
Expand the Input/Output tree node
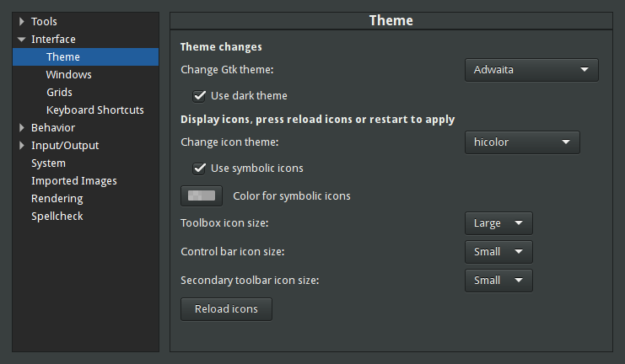(22, 146)
